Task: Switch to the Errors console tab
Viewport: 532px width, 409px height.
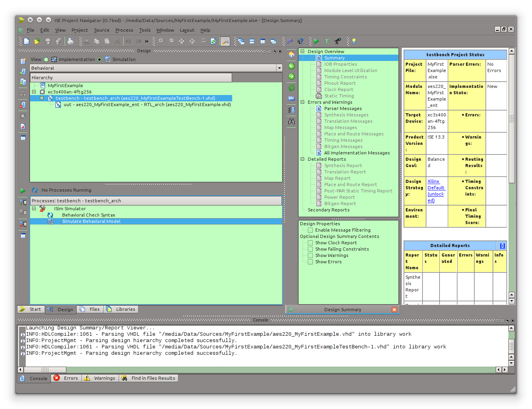Action: pos(66,378)
